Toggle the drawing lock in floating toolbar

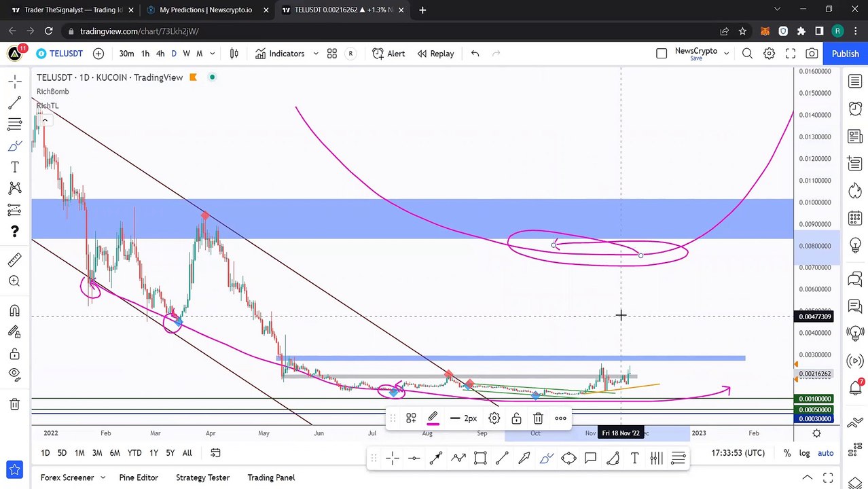(516, 418)
